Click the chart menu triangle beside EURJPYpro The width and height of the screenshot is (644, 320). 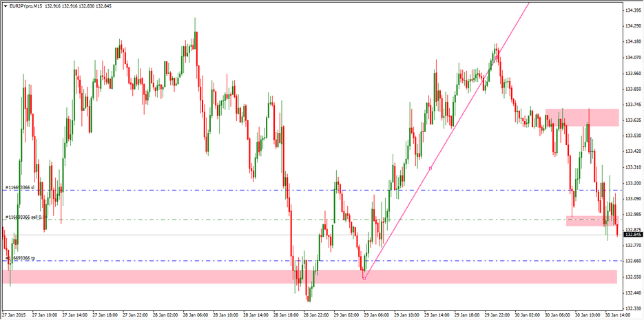(4, 6)
